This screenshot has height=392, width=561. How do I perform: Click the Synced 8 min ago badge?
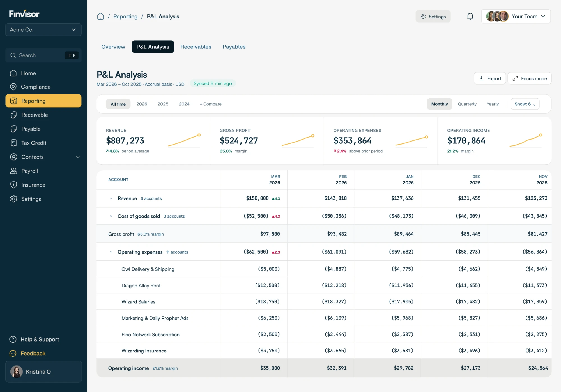[213, 83]
